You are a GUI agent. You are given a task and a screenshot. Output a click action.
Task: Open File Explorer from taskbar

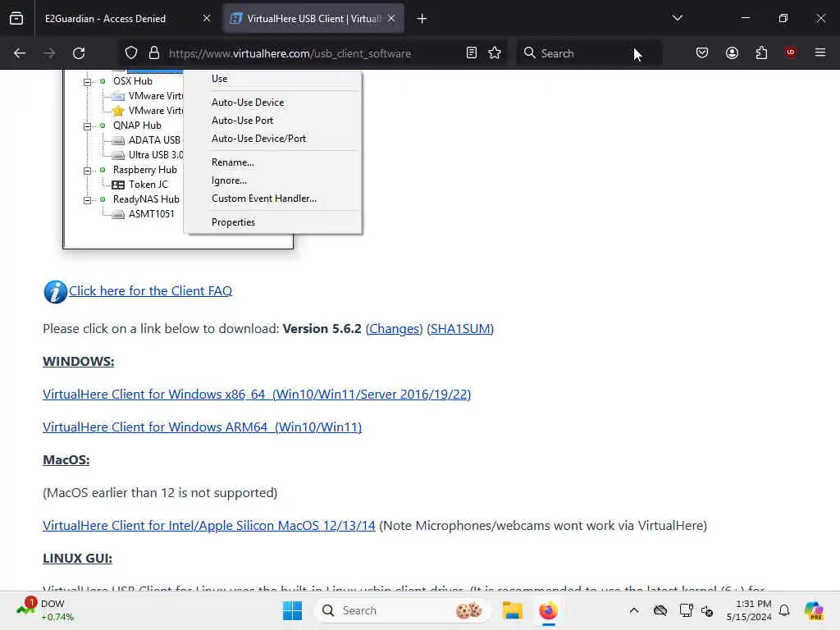pos(512,610)
